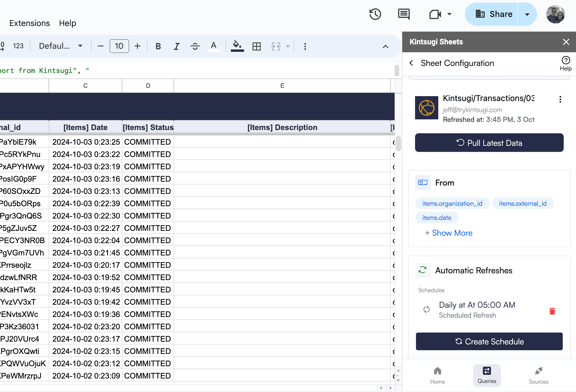Click Pull Latest Data button
576x392 pixels.
(489, 143)
